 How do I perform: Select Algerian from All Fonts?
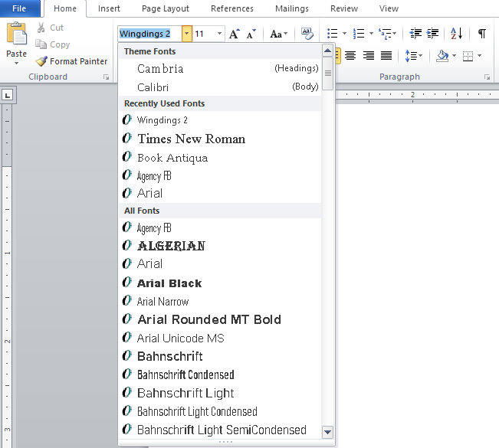pos(220,246)
